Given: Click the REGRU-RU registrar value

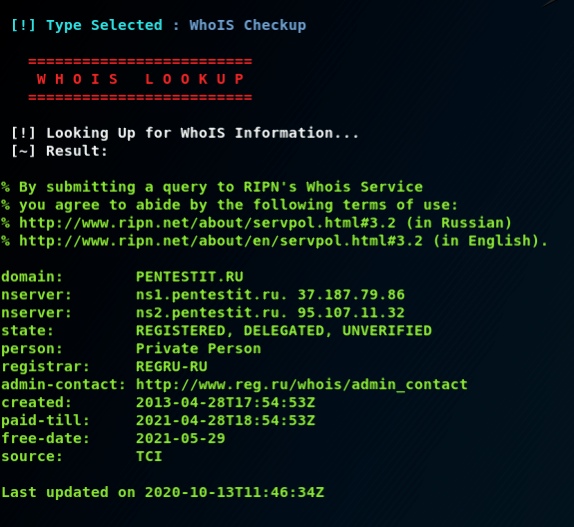Looking at the screenshot, I should [172, 366].
